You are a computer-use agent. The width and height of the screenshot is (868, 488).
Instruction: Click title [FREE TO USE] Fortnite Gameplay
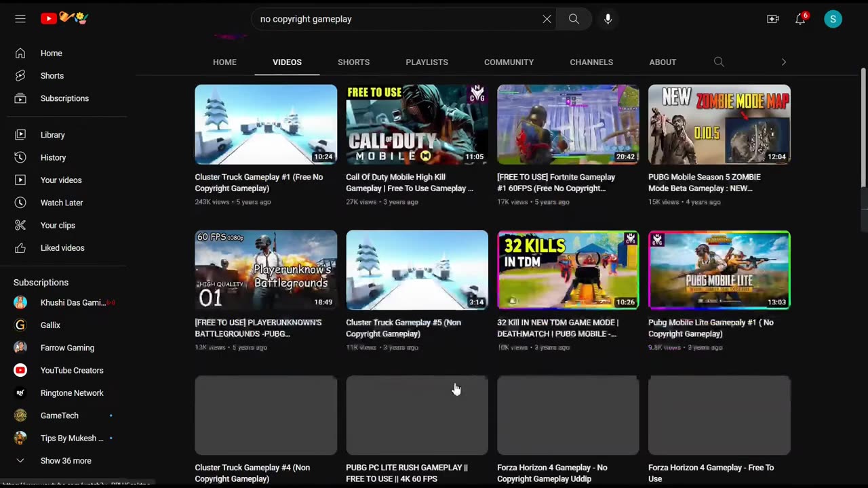556,182
